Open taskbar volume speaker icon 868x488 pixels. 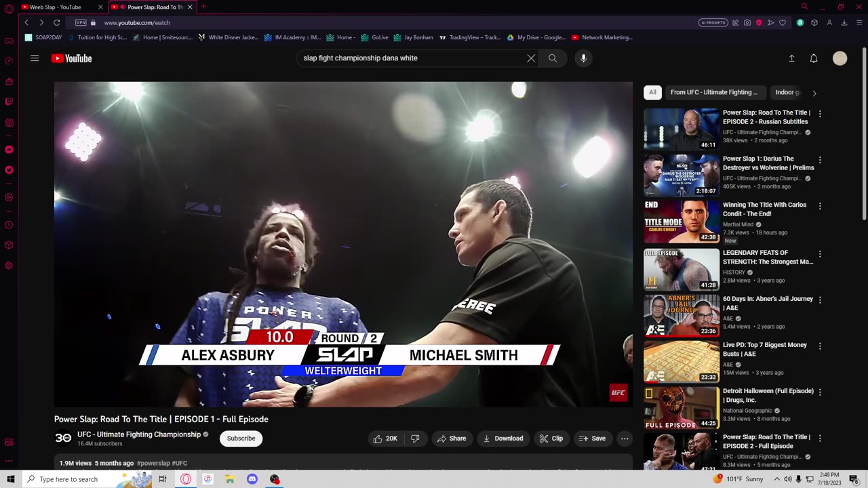[787, 479]
